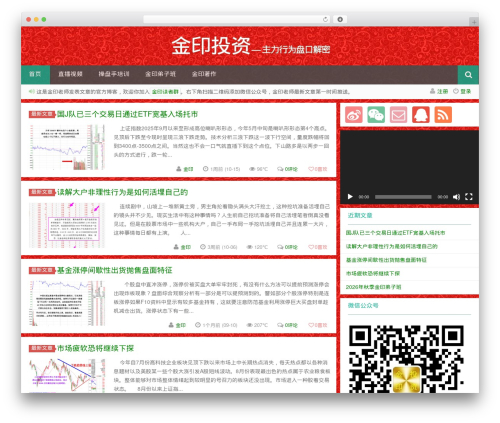Open the WeChat social icon
Screen dimensions: 500x423
376,115
